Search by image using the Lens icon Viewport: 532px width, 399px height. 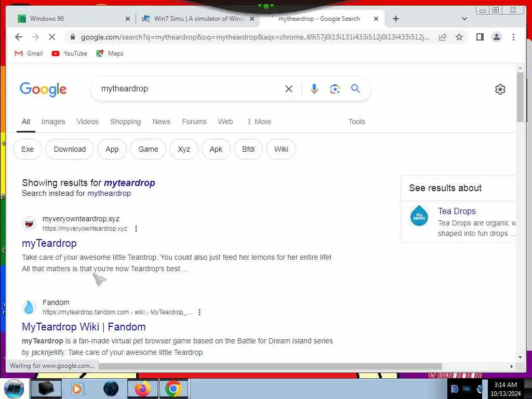point(335,89)
